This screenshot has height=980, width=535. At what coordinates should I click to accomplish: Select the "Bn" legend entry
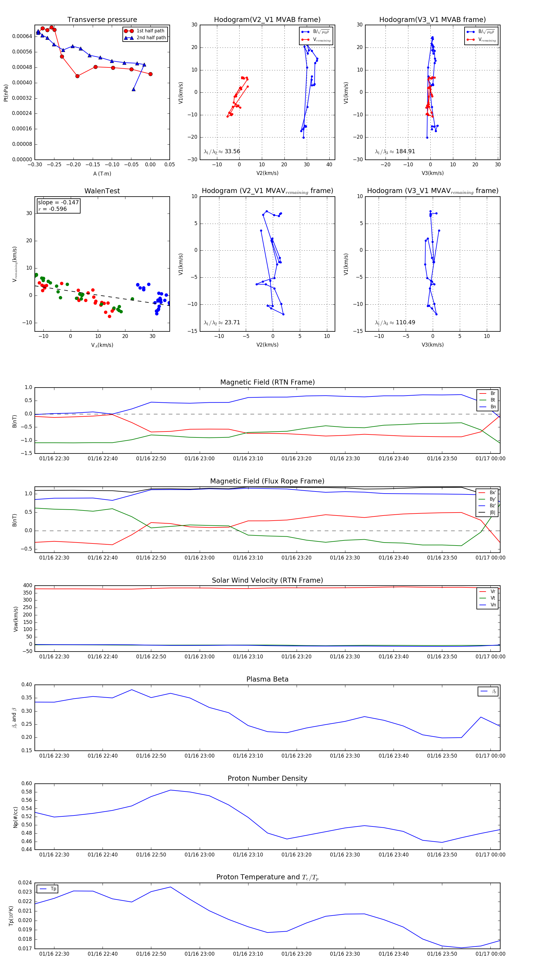(x=487, y=407)
